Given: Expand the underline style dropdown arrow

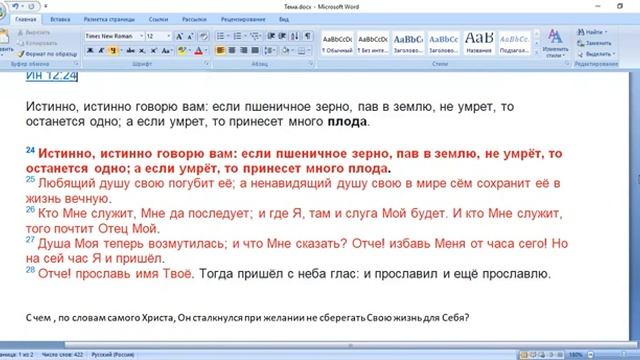Looking at the screenshot, I should click(121, 51).
